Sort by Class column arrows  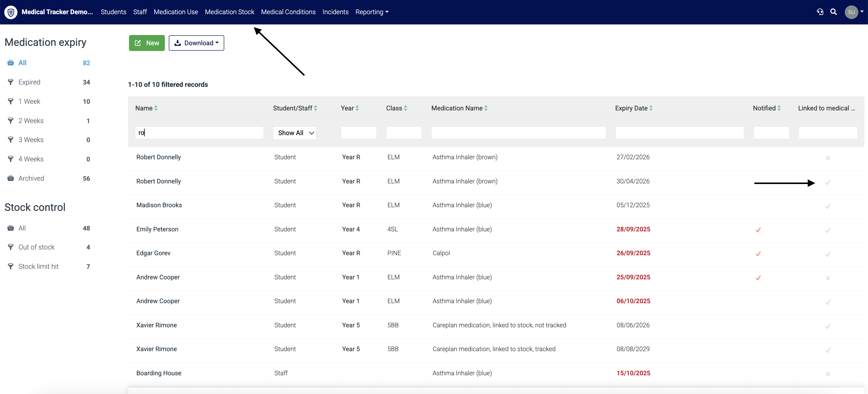405,108
